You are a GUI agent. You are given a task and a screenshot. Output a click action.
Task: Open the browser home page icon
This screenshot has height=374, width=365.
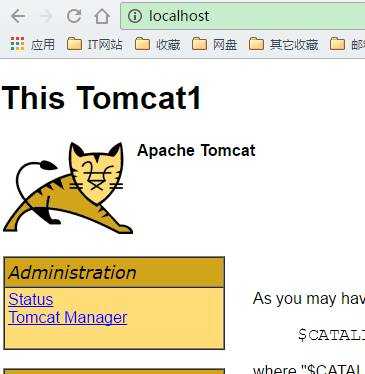pyautogui.click(x=102, y=16)
